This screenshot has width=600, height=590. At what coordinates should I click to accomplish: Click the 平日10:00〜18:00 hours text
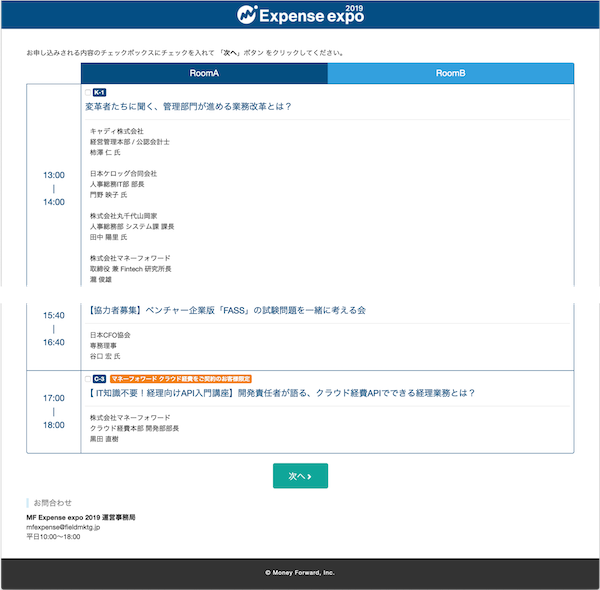[53, 536]
